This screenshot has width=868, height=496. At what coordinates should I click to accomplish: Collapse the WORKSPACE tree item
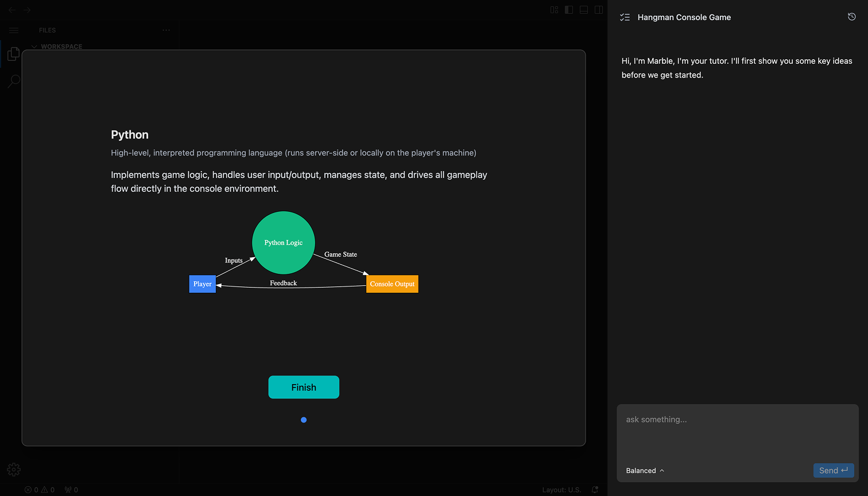click(x=34, y=46)
